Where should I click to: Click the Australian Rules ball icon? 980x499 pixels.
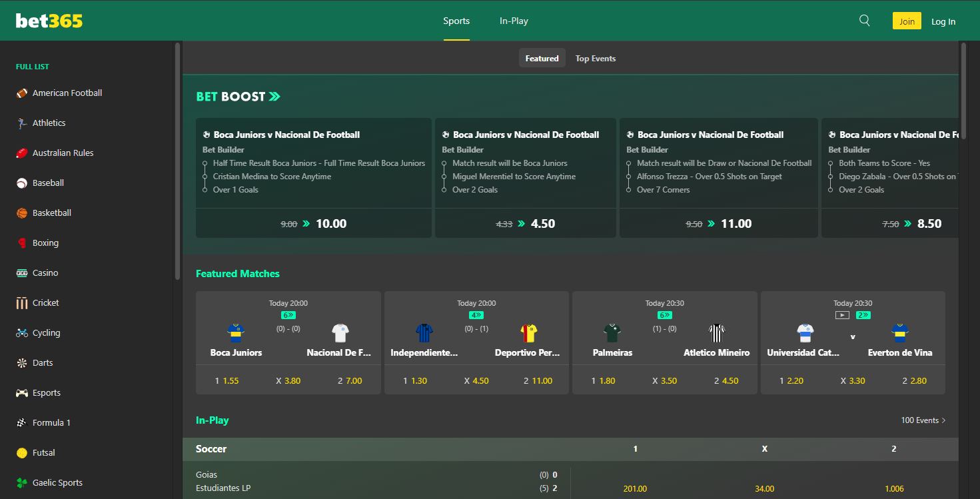22,153
